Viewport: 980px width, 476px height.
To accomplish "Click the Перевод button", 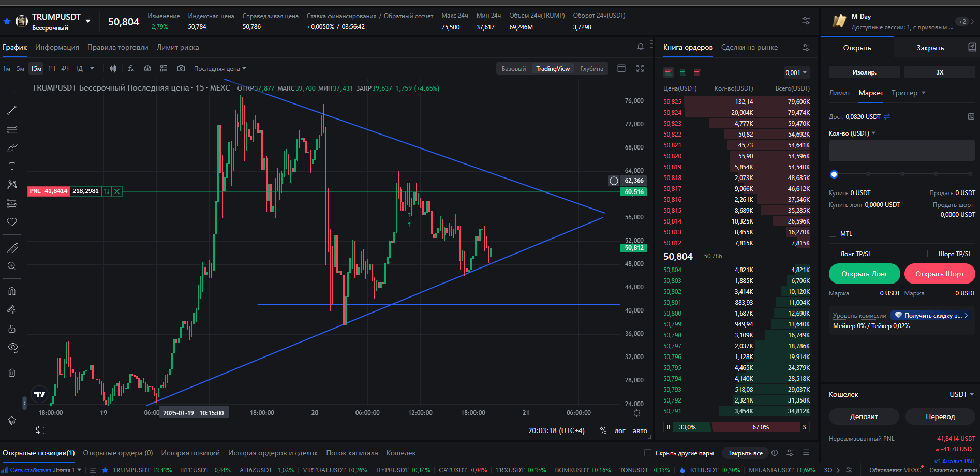I will pos(940,416).
